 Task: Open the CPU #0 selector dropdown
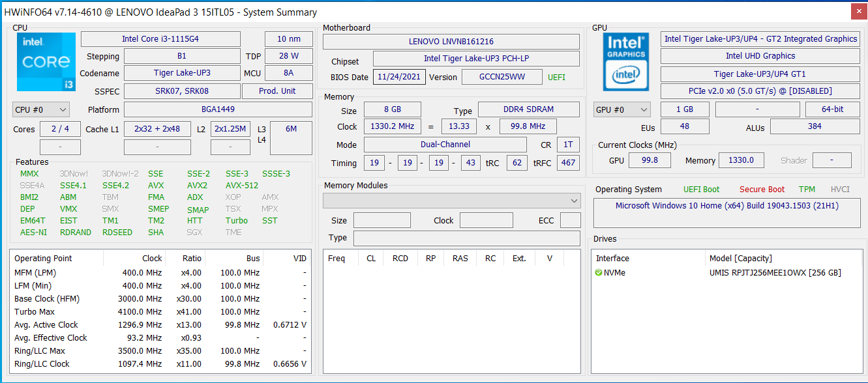tap(41, 110)
